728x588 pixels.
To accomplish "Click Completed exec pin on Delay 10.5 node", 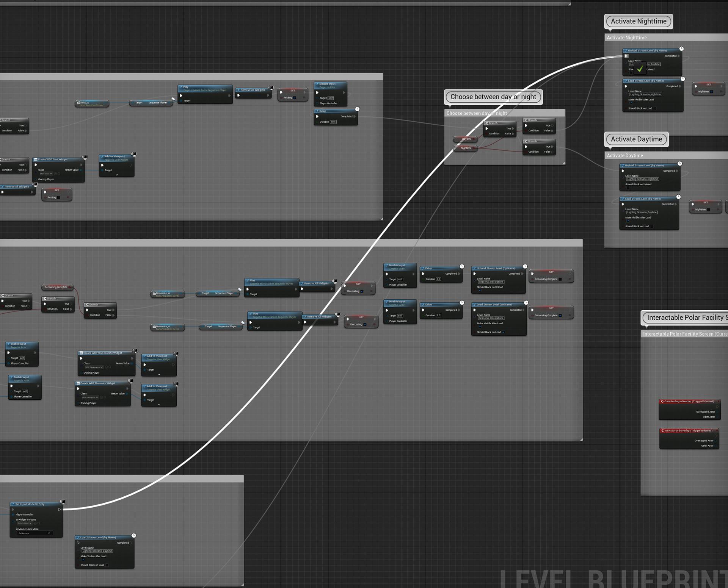I will click(x=355, y=116).
